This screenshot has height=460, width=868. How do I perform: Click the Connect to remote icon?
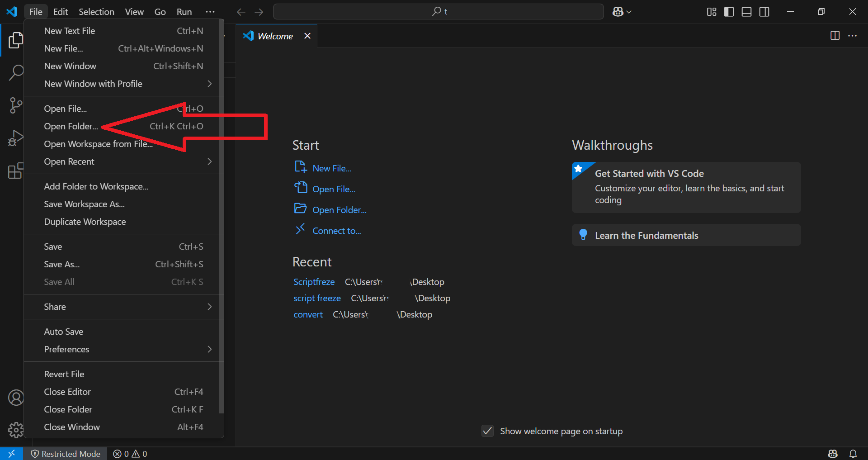pos(300,229)
